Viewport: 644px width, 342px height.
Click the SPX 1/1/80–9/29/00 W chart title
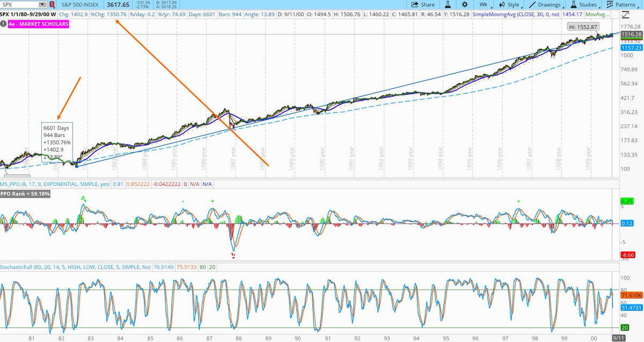coord(28,14)
